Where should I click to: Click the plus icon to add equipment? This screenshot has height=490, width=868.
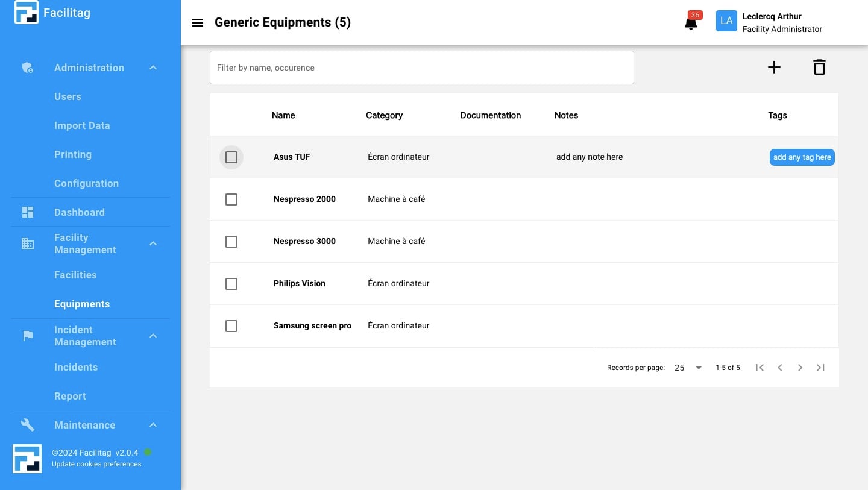coord(774,68)
